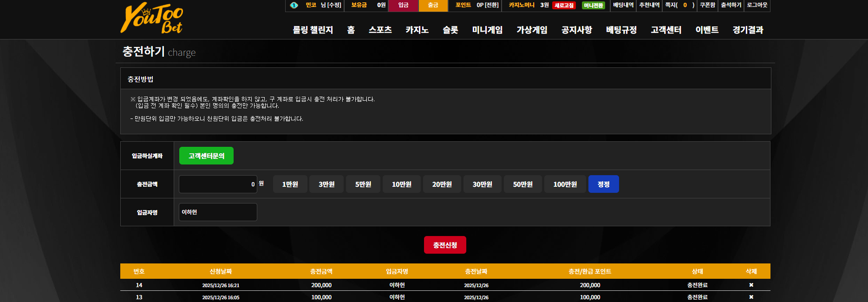Image resolution: width=868 pixels, height=302 pixels.
Task: Click the green 고객센터문의 button
Action: click(x=206, y=156)
